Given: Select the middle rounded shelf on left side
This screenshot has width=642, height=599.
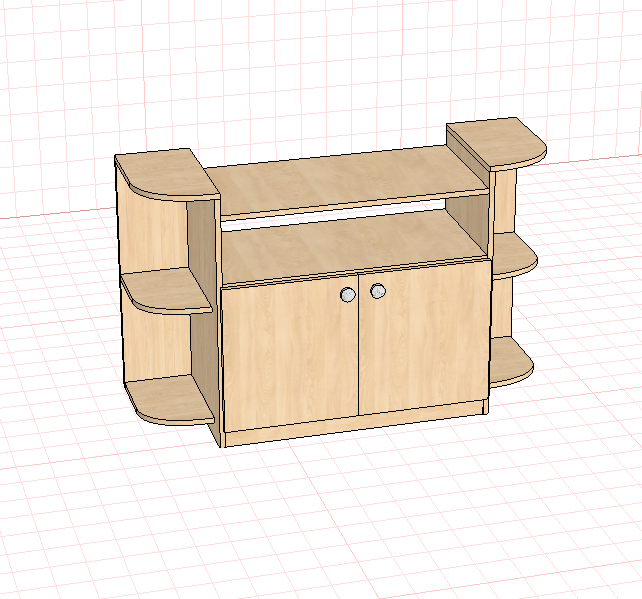Looking at the screenshot, I should coord(166,290).
